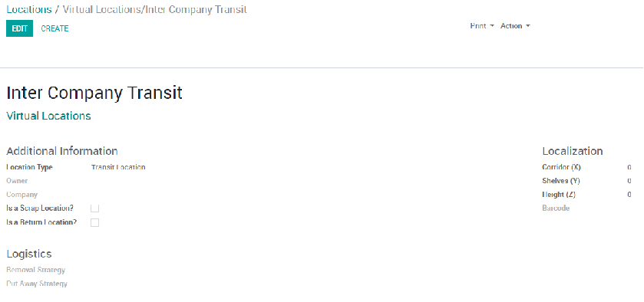Image resolution: width=644 pixels, height=302 pixels.
Task: Click the Action dropdown caret arrow
Action: [528, 26]
